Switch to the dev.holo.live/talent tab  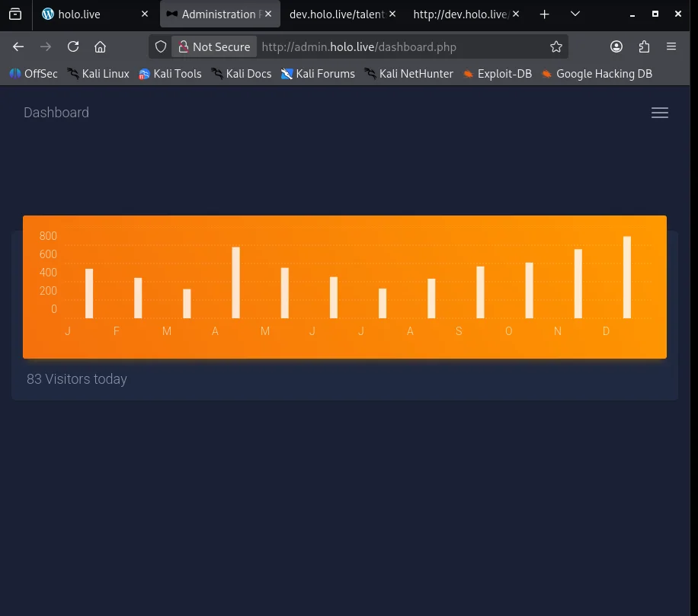coord(335,14)
